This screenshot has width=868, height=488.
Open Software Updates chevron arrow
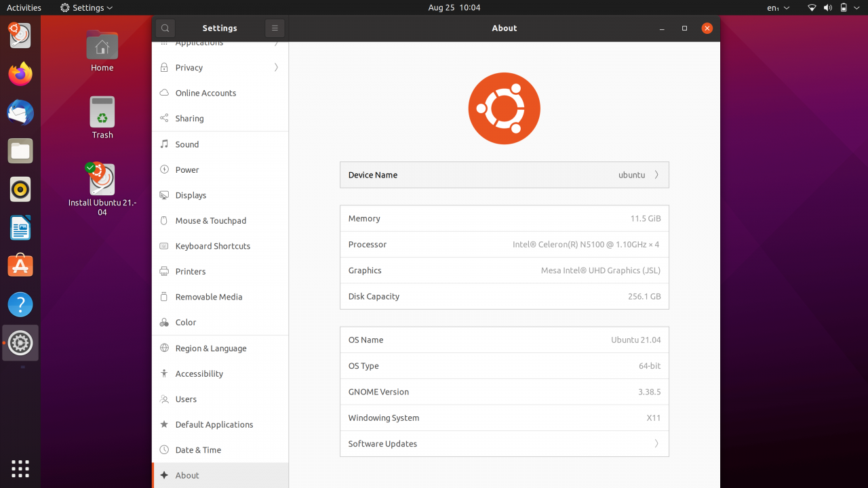pyautogui.click(x=656, y=444)
